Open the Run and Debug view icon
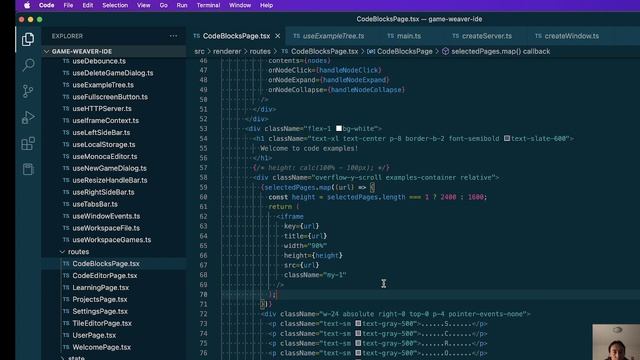 coord(28,118)
